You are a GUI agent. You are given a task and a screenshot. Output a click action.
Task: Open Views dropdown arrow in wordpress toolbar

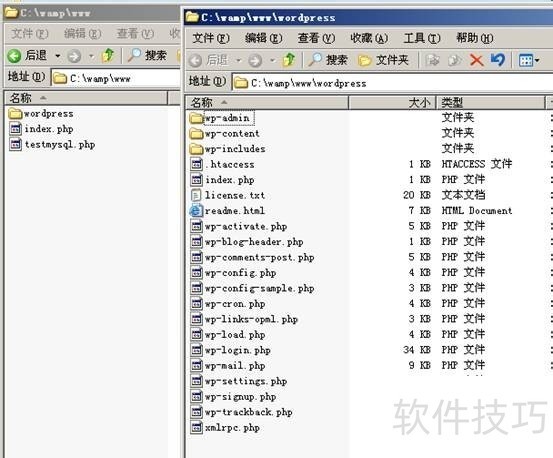(x=537, y=61)
